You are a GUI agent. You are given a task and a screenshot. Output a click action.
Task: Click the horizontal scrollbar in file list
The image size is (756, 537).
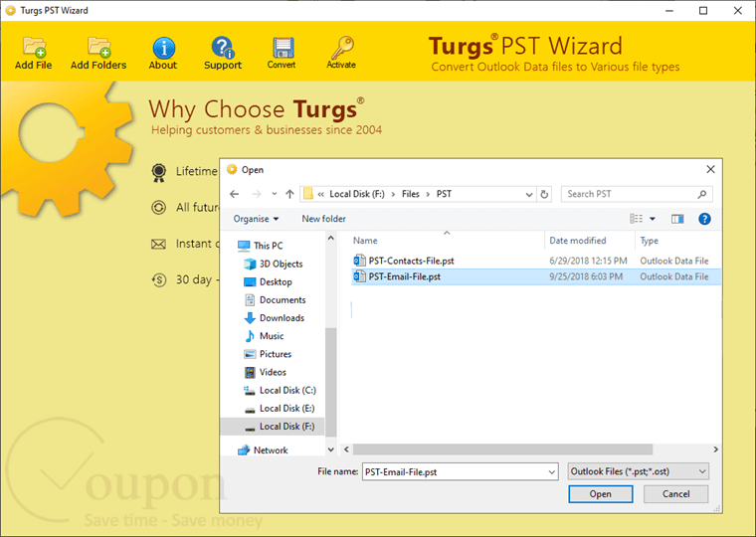click(x=502, y=449)
